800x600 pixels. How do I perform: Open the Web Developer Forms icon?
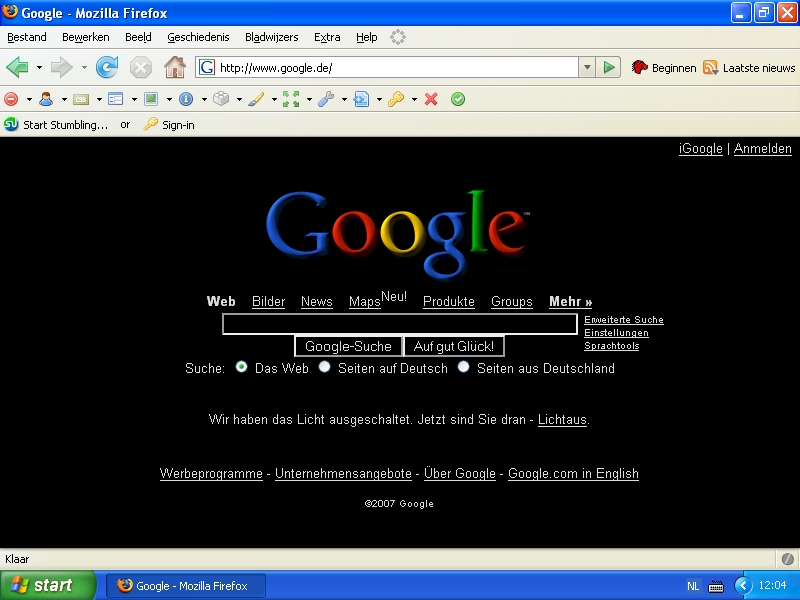[x=116, y=99]
